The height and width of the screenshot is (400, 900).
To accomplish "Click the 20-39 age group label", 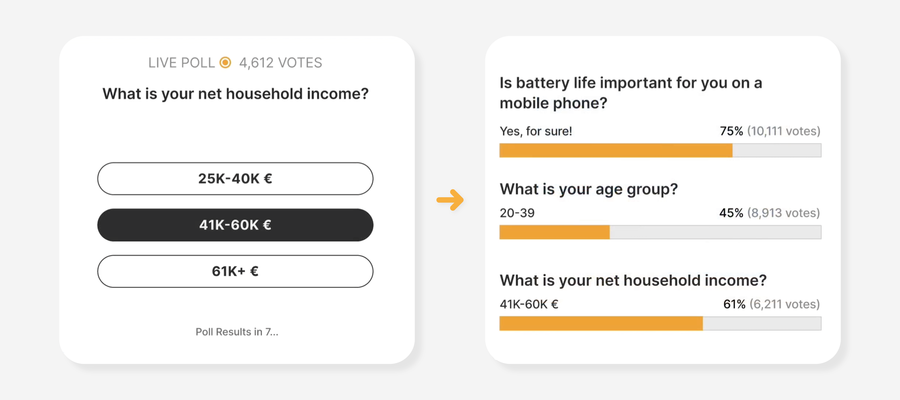I will [518, 213].
